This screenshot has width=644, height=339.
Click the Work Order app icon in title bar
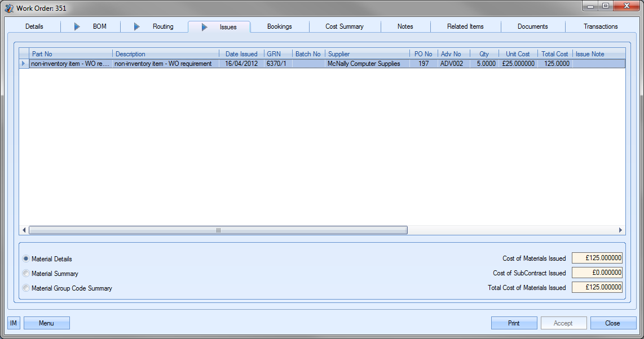(x=10, y=8)
